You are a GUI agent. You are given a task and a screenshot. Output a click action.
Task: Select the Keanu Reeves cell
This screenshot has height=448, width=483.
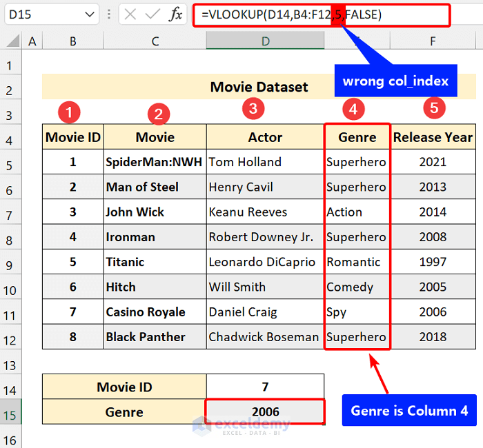click(265, 212)
